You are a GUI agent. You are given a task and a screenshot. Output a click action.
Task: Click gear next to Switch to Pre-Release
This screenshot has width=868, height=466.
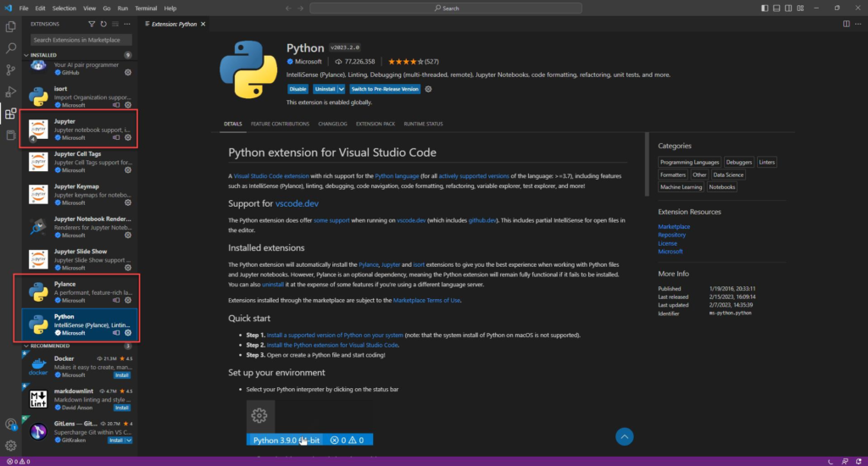[x=428, y=89]
